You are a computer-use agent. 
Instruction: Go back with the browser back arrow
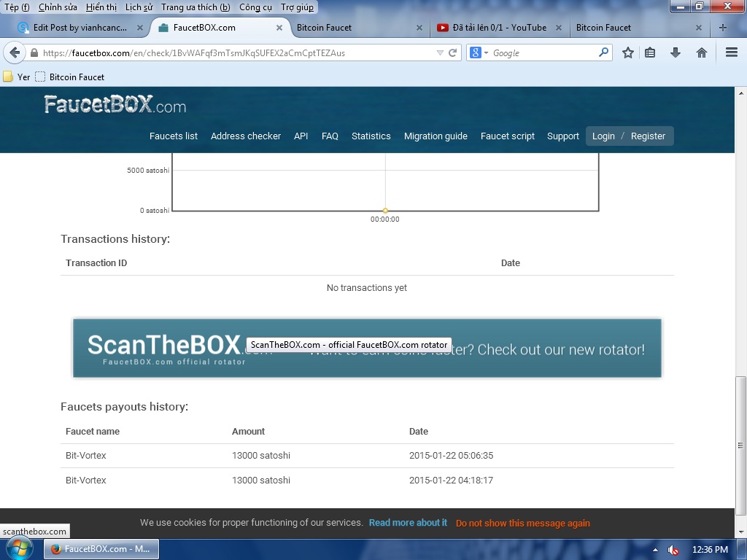pos(15,52)
